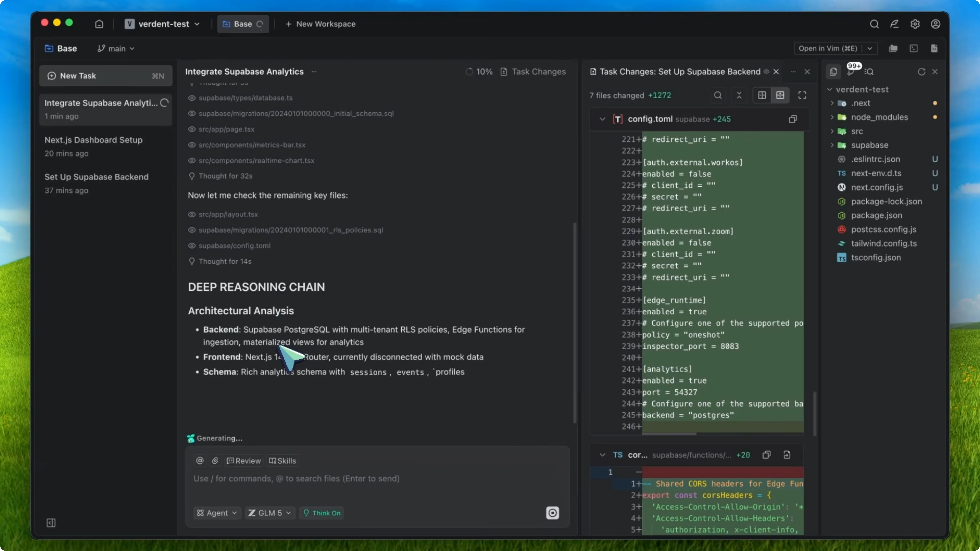Expand the node_modules folder in file tree
Image resolution: width=980 pixels, height=551 pixels.
tap(832, 117)
